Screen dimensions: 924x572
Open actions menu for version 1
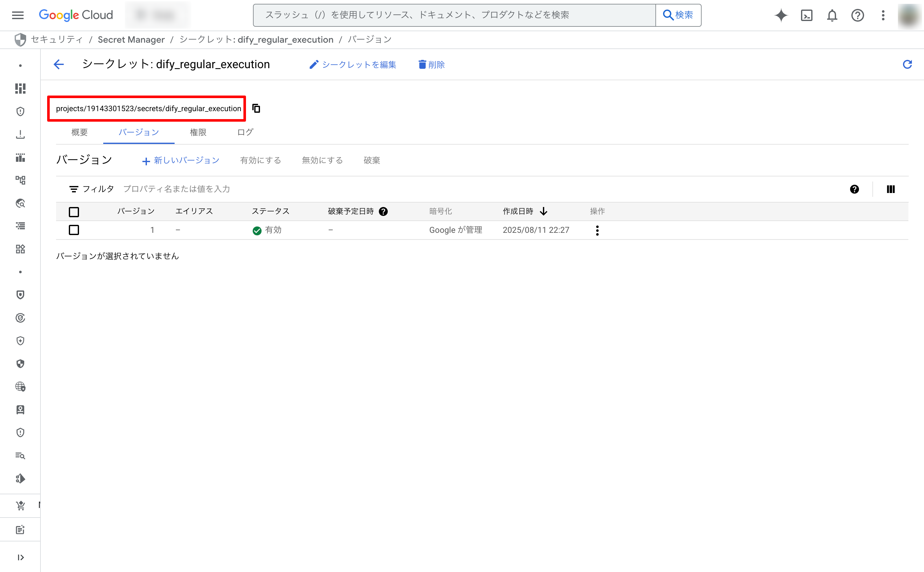point(597,230)
